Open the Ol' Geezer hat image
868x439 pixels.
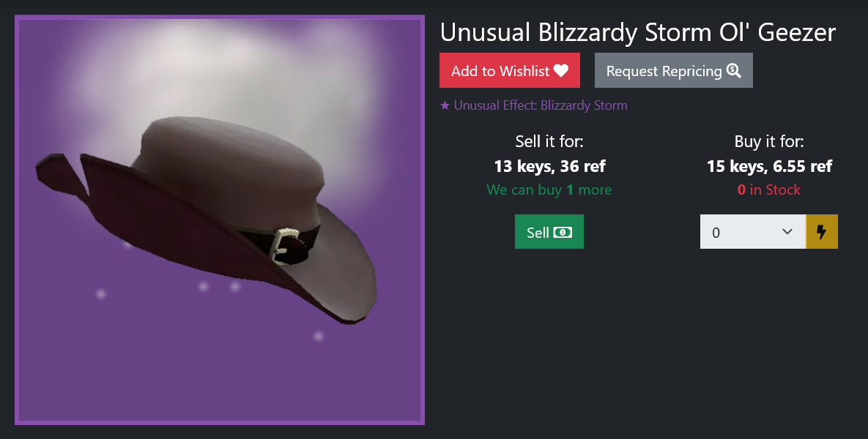[220, 220]
